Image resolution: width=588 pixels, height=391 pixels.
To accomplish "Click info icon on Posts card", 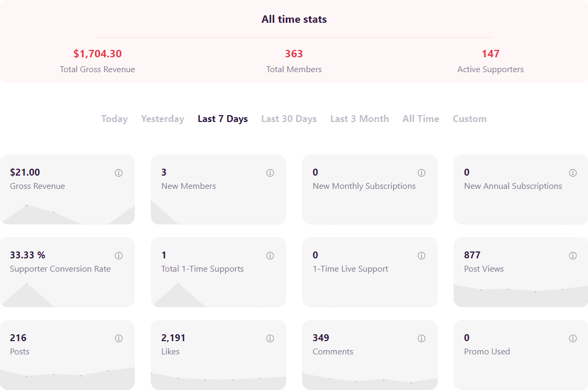I will pos(118,338).
